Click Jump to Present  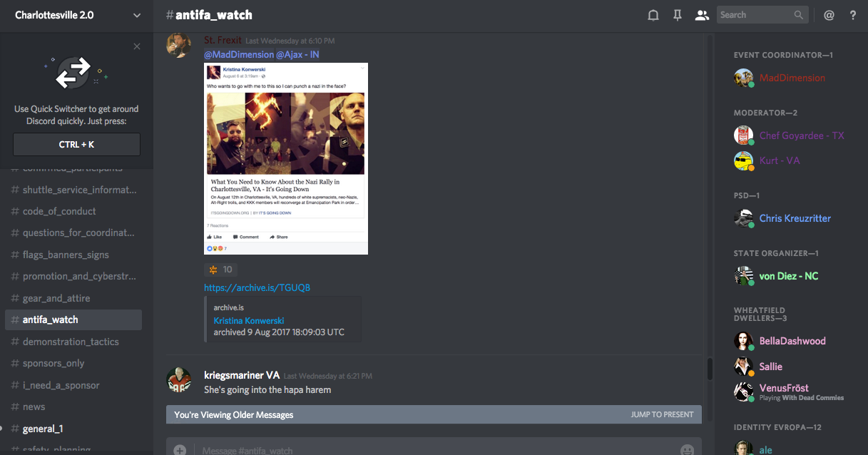click(x=662, y=414)
